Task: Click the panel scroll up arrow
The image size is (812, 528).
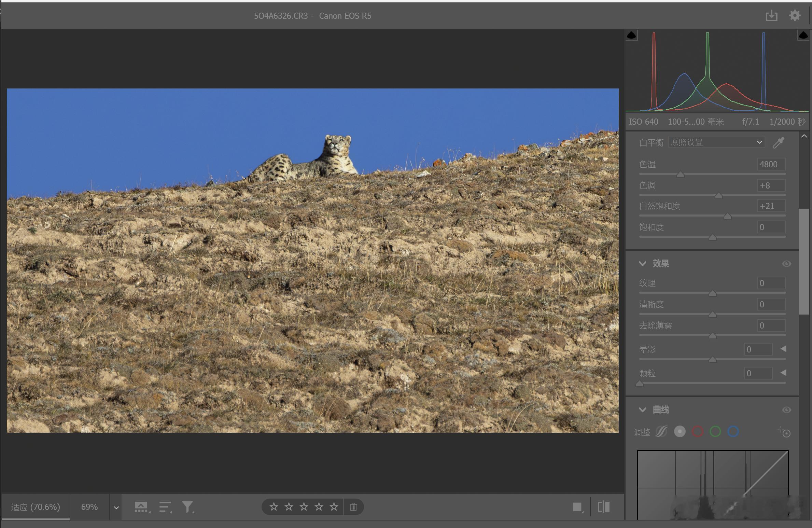Action: coord(804,136)
